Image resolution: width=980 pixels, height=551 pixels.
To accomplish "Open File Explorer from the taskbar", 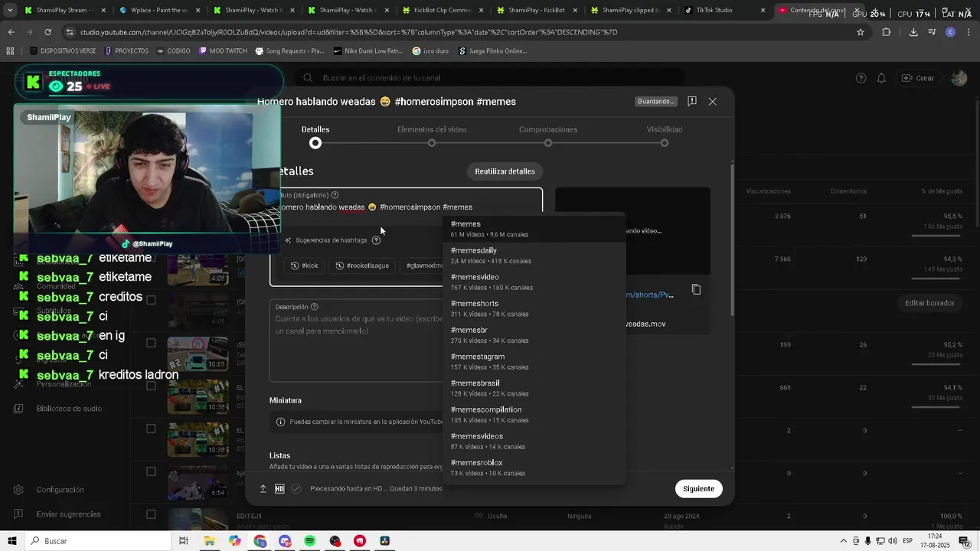I will pyautogui.click(x=209, y=541).
